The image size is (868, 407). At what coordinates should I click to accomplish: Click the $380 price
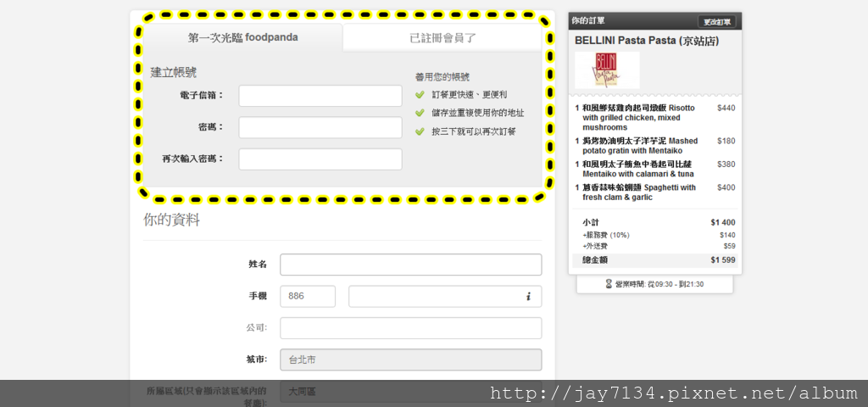click(726, 164)
